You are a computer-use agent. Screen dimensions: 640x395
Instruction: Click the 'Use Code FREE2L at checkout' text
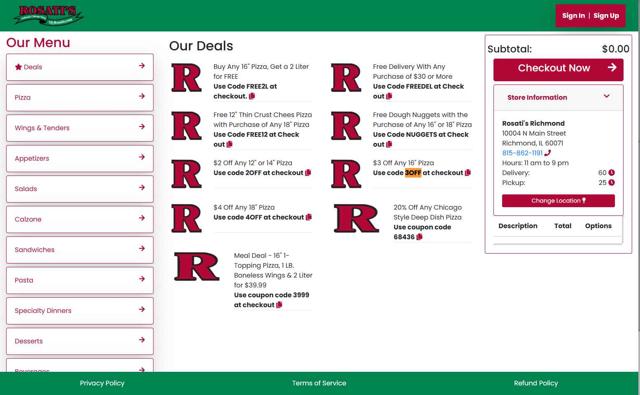click(x=245, y=91)
